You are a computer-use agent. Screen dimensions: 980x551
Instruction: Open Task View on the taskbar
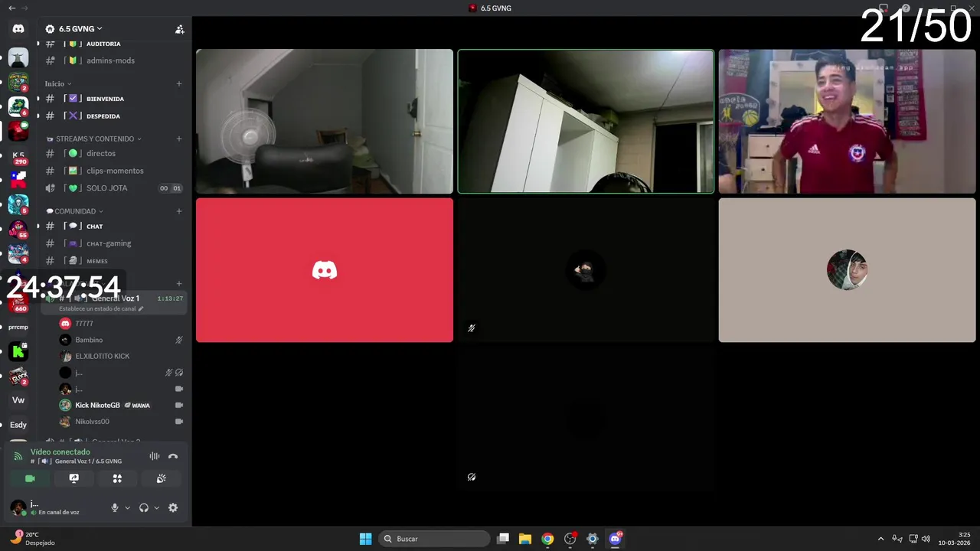pos(503,539)
